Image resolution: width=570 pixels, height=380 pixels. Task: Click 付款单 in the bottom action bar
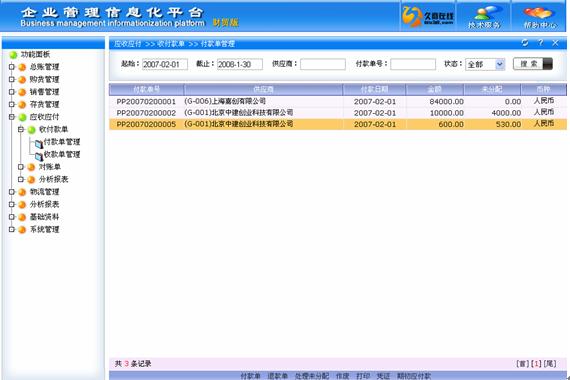[250, 376]
